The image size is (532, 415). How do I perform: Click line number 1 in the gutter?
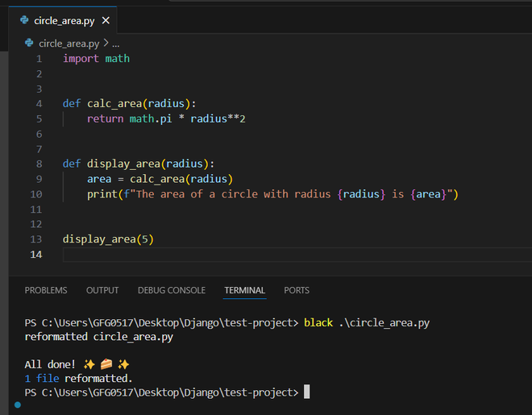(39, 59)
